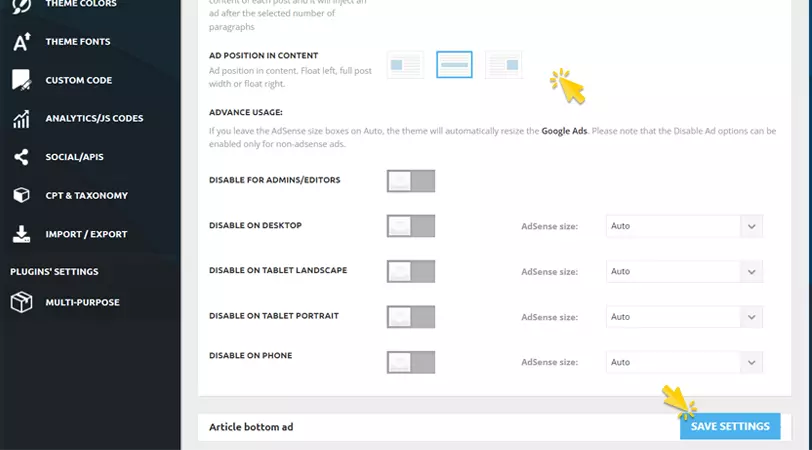This screenshot has height=450, width=812.
Task: Click the Import / Export download icon
Action: point(21,234)
